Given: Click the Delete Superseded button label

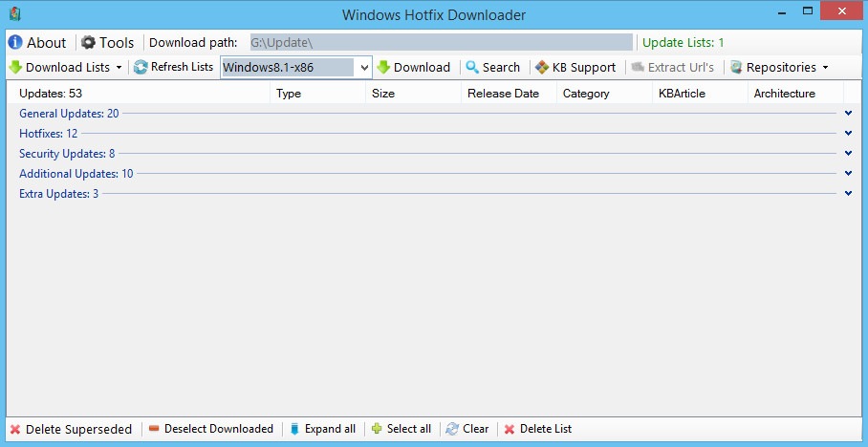Looking at the screenshot, I should click(x=78, y=429).
